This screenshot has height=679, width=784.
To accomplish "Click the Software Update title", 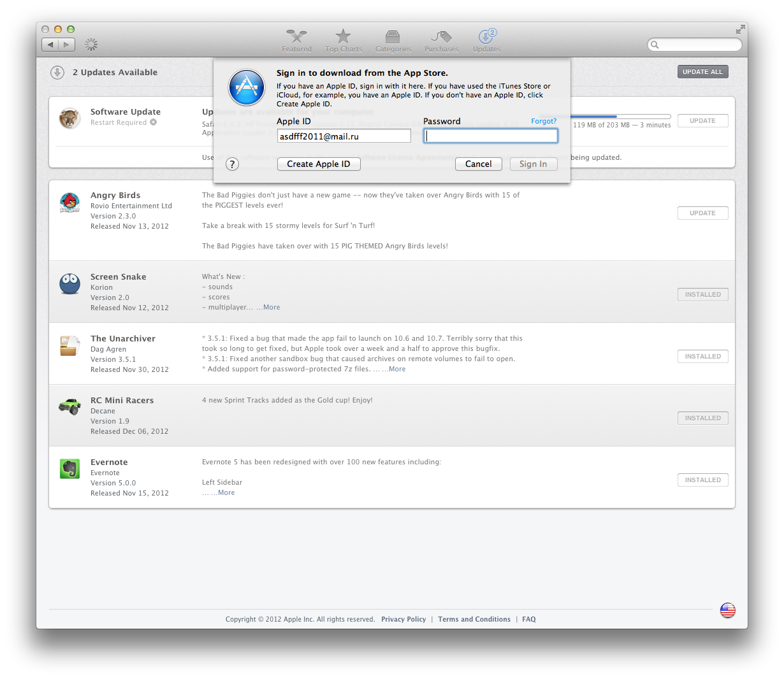I will point(126,112).
